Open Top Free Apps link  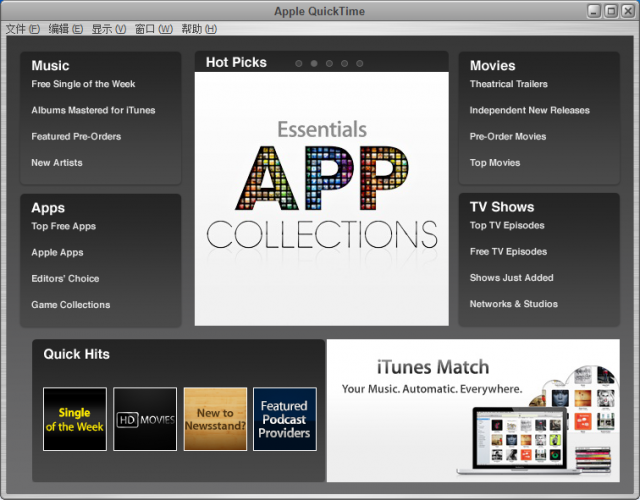point(63,226)
